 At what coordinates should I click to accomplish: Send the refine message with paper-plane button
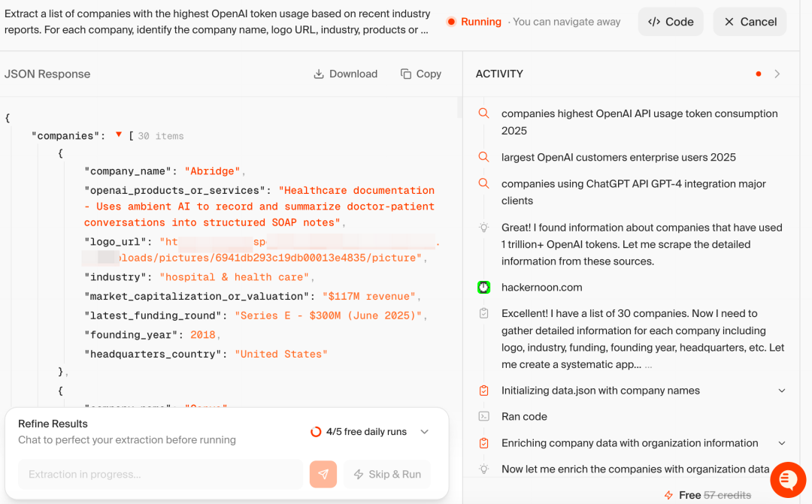tap(323, 474)
